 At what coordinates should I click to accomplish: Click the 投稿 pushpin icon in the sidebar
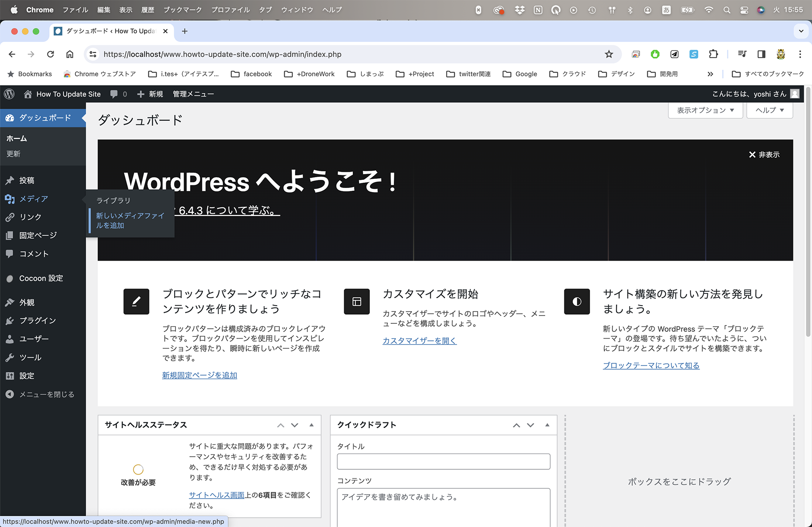tap(9, 180)
